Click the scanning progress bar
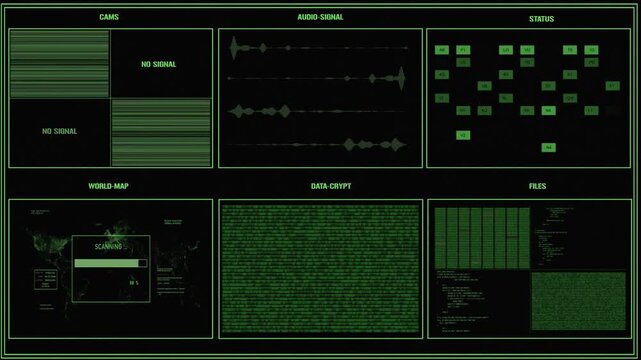The height and width of the screenshot is (360, 641). tap(110, 263)
